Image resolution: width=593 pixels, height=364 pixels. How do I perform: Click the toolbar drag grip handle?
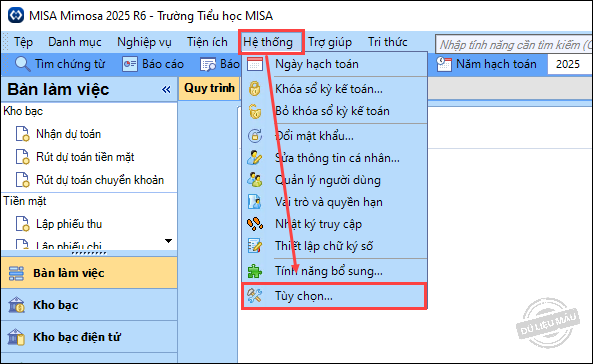[5, 42]
